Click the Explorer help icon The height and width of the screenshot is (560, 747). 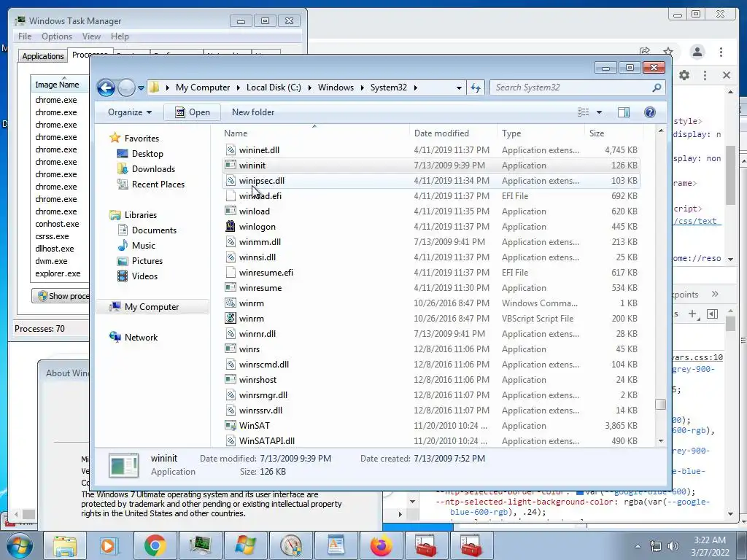(650, 112)
